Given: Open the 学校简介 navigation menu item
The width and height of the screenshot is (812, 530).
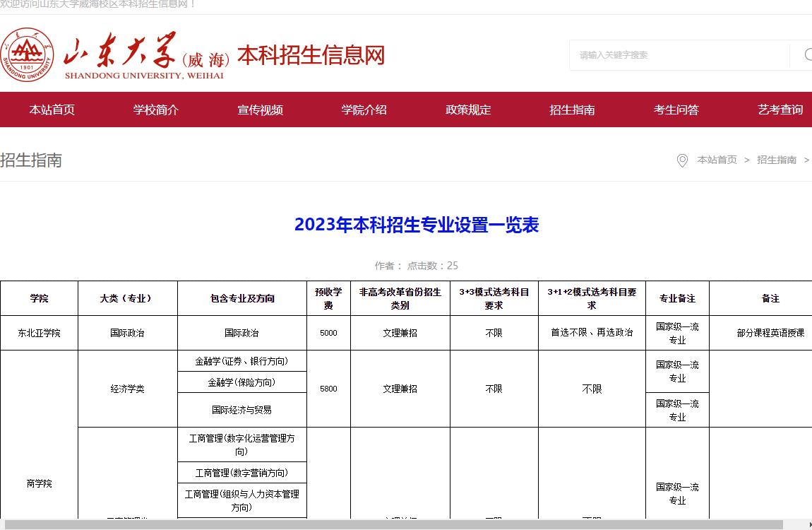Looking at the screenshot, I should pyautogui.click(x=156, y=110).
